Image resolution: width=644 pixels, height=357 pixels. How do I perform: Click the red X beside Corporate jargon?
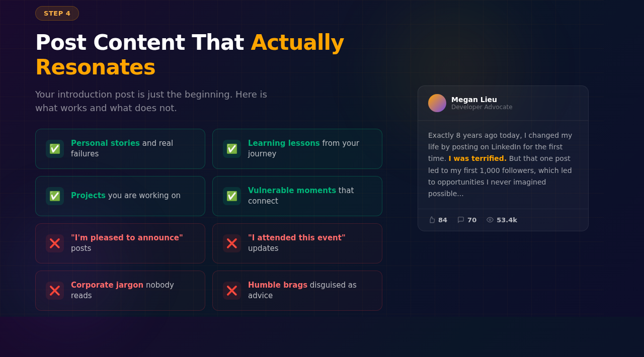55,291
